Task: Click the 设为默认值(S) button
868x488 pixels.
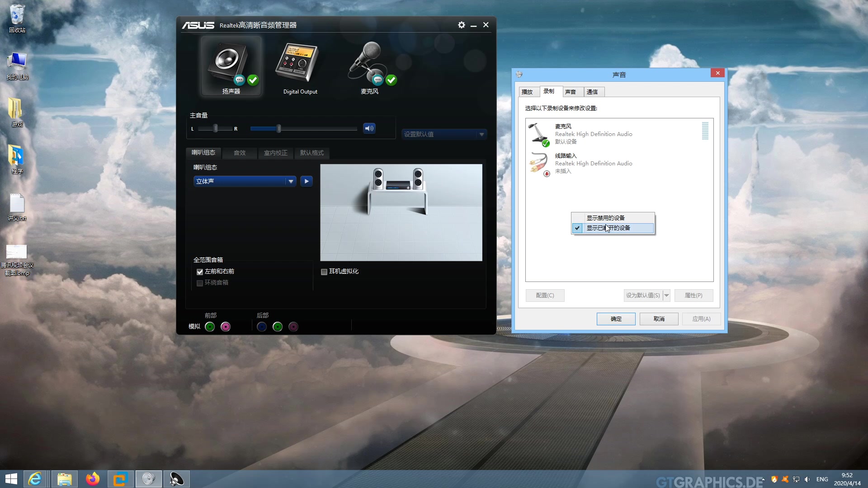Action: pos(643,296)
